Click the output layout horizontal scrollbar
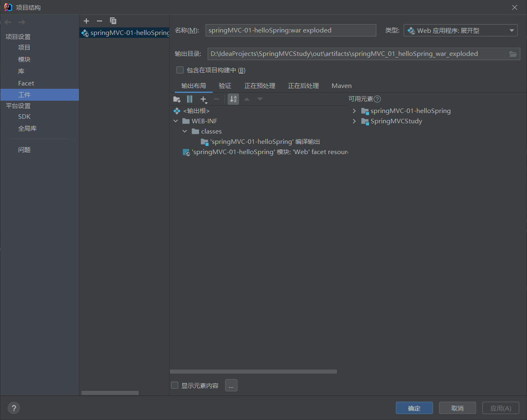The image size is (527, 420). tap(253, 372)
